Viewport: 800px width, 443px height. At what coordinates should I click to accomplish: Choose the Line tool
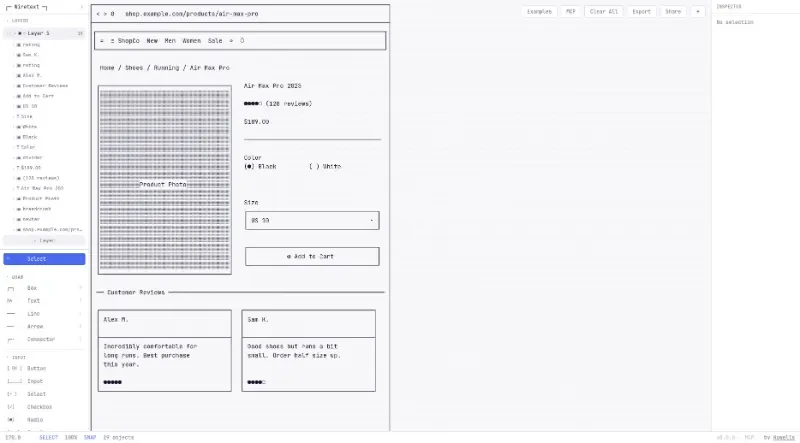pyautogui.click(x=34, y=313)
